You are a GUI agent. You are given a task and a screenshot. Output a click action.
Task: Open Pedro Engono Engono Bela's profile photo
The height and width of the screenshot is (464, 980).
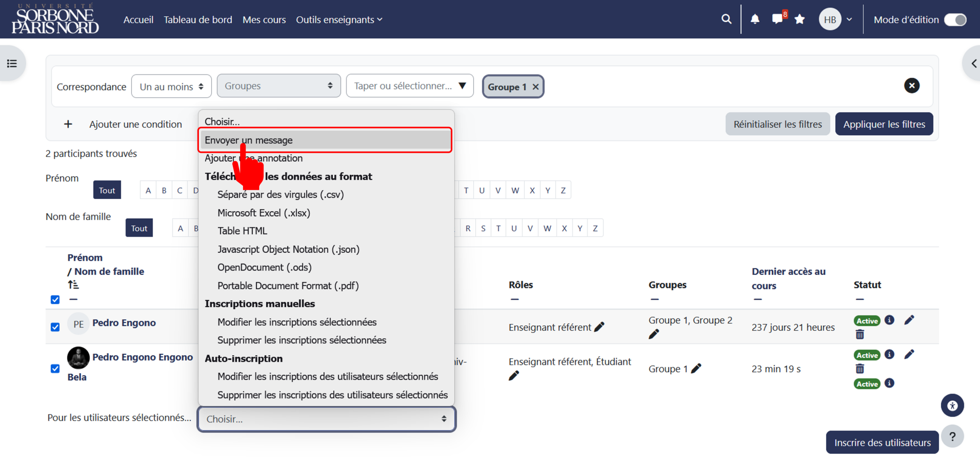tap(78, 358)
